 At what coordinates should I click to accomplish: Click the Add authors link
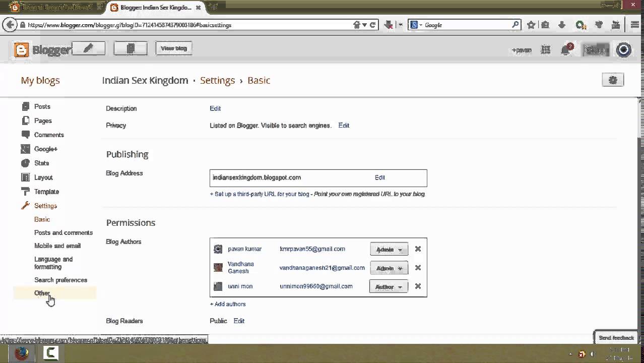click(228, 304)
